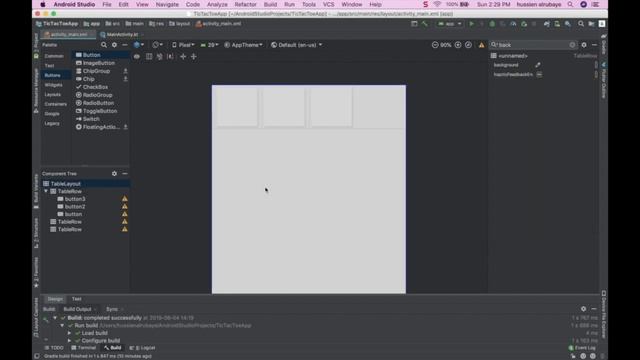Download ChipGroup dependency icon
Image resolution: width=640 pixels, height=360 pixels.
(x=125, y=71)
